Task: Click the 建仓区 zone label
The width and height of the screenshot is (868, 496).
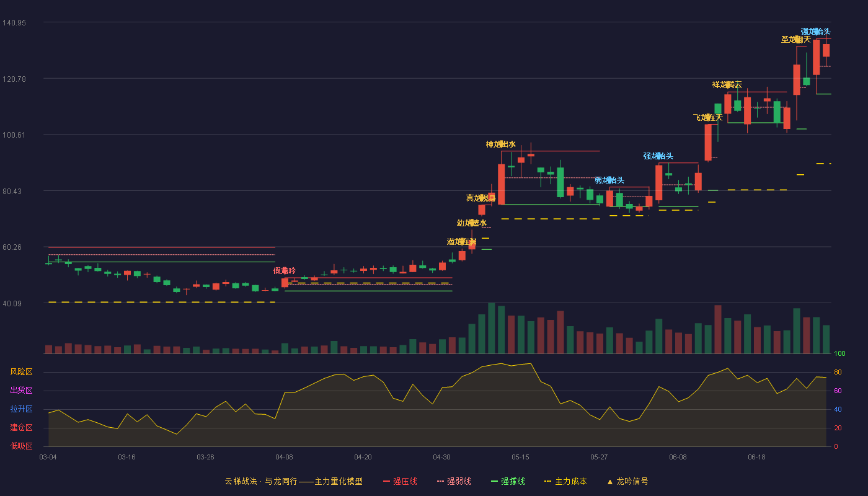Action: 22,428
